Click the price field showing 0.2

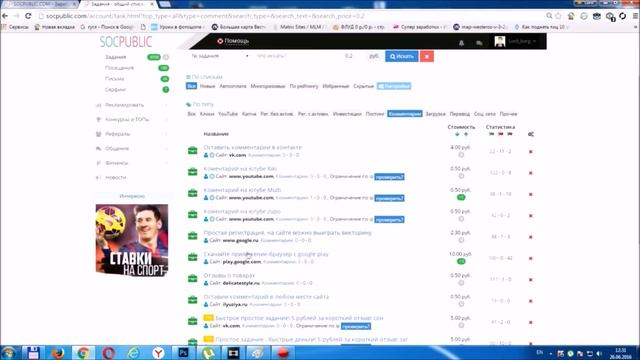353,56
